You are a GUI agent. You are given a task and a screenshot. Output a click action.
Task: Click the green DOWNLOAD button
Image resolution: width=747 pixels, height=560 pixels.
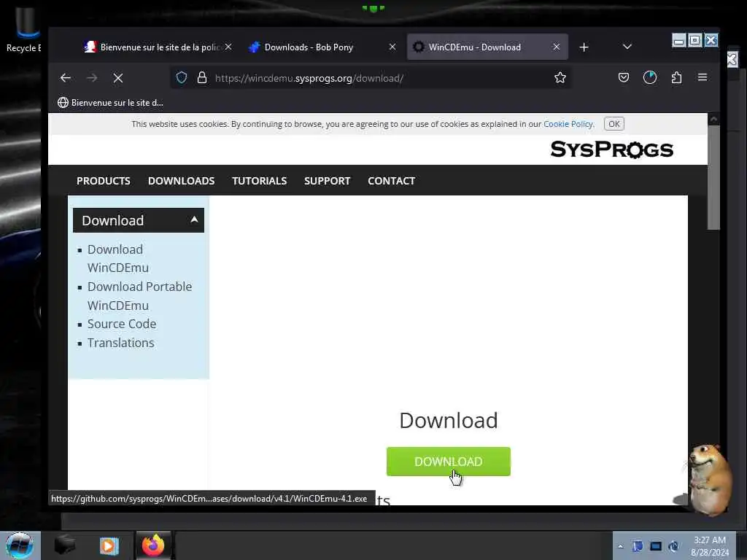[x=449, y=462]
